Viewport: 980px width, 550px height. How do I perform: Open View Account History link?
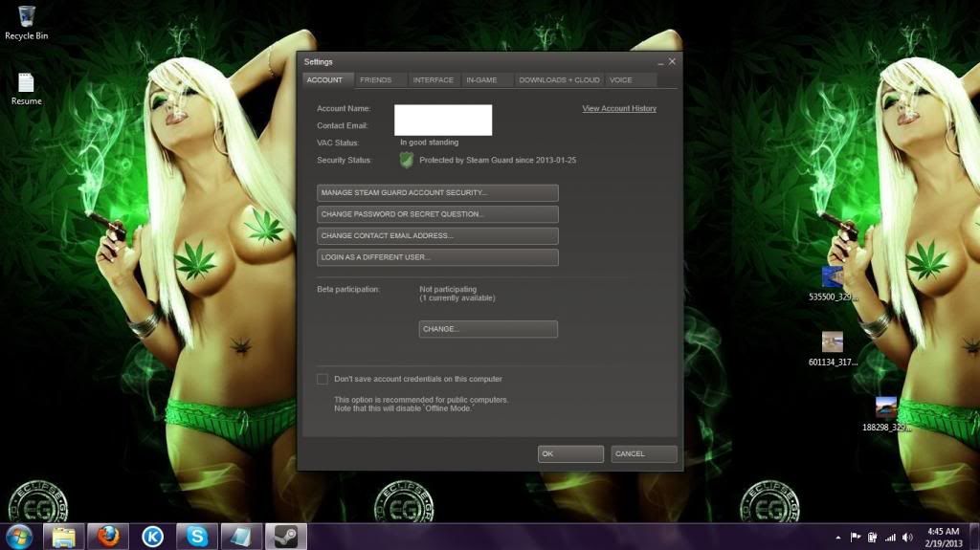pyautogui.click(x=619, y=109)
